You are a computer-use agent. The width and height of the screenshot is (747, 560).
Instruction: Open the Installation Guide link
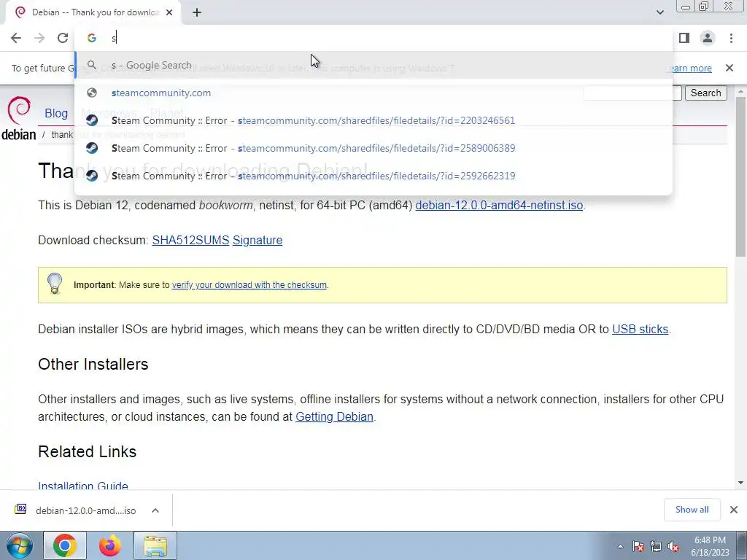pos(83,486)
